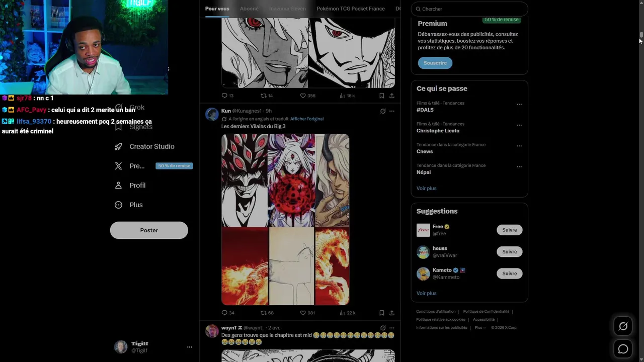Open more options for #DALS trend
The height and width of the screenshot is (362, 644).
point(519,105)
